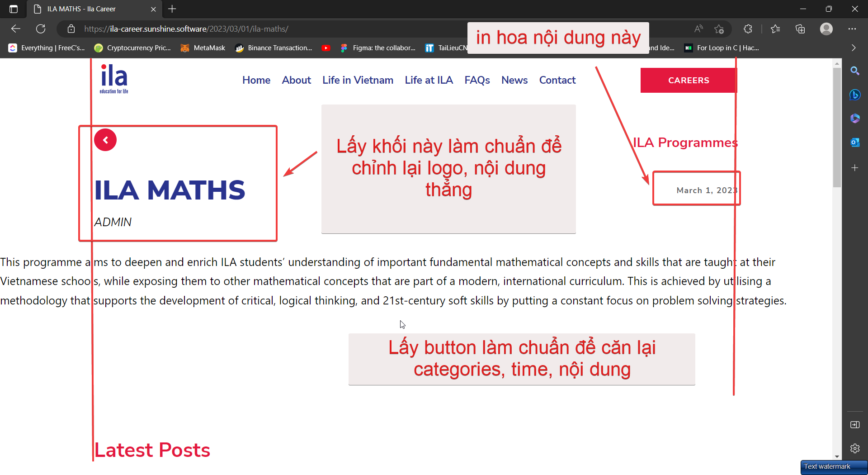
Task: Open the Extensions puzzle icon
Action: coord(748,29)
